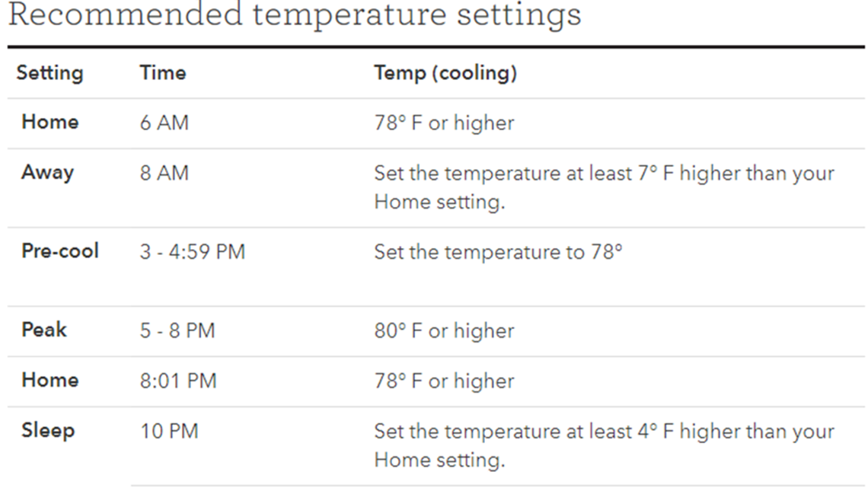Click the second Home setting label

click(50, 380)
